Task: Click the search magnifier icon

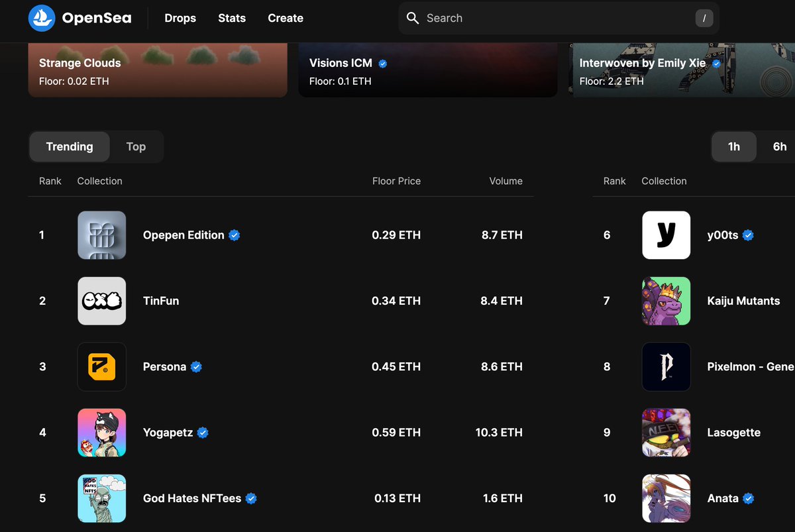Action: (413, 18)
